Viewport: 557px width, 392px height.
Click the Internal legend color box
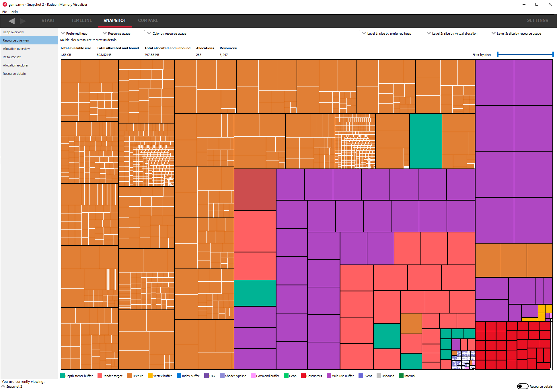(401, 376)
